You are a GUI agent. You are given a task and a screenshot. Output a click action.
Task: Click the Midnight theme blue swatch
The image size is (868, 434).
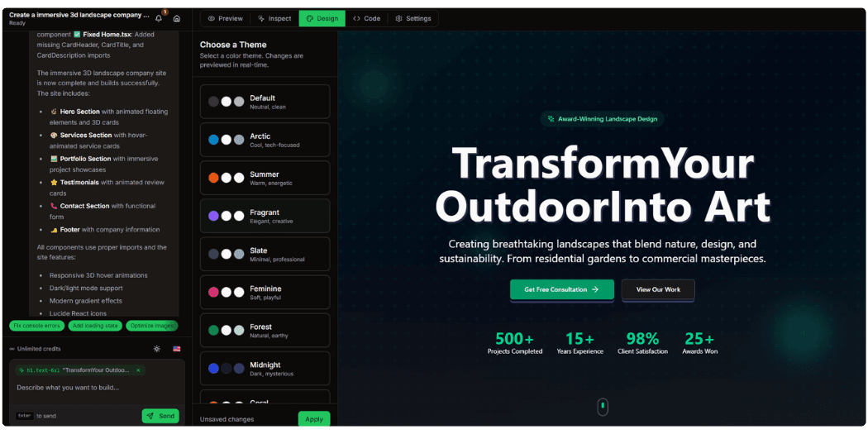pyautogui.click(x=213, y=369)
